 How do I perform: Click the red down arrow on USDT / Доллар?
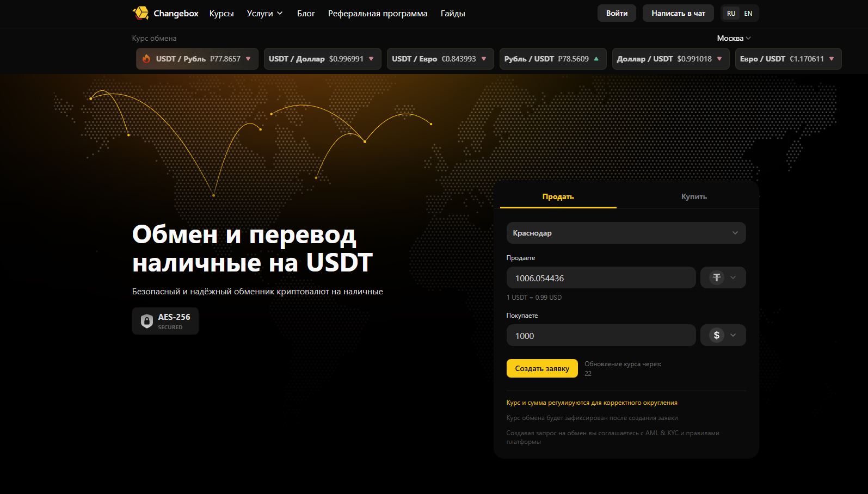coord(371,59)
